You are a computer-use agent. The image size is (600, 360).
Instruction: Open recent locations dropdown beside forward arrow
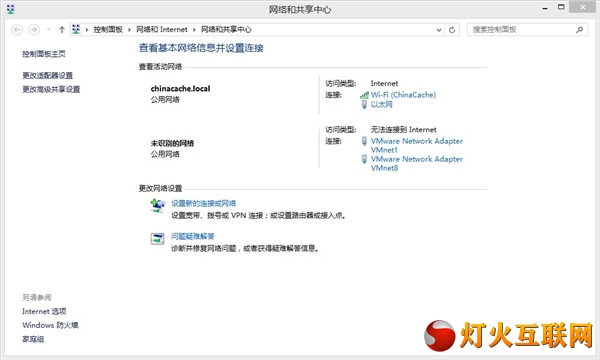[48, 29]
